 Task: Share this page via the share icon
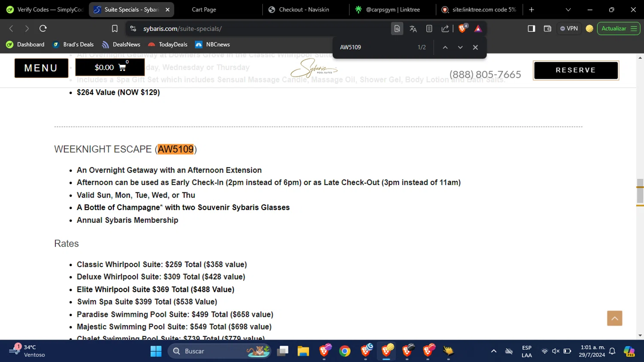pos(445,28)
